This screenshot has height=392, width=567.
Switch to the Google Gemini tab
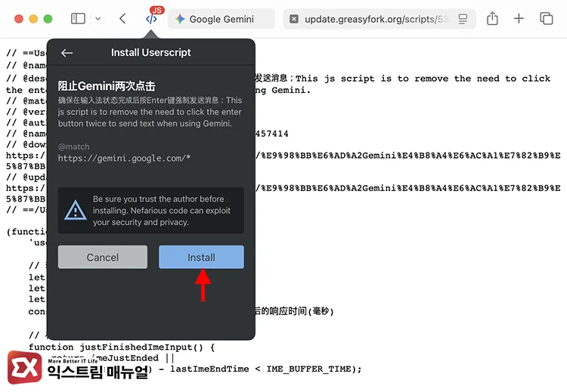click(222, 19)
